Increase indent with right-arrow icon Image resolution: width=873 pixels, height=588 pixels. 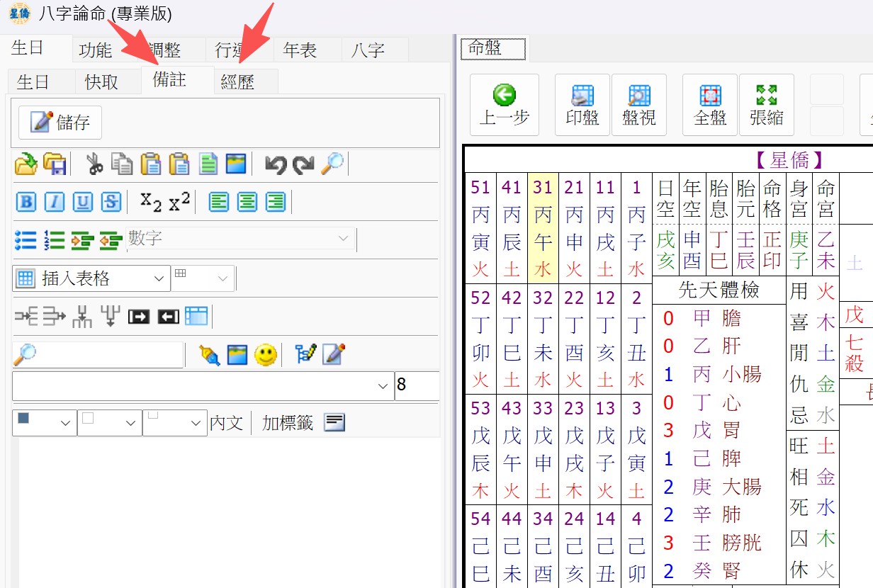(82, 239)
